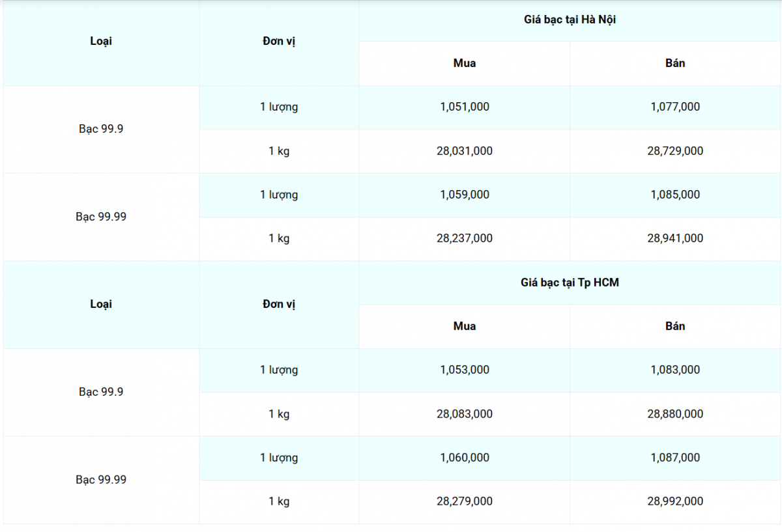Select the 1,053,000 HCM buy price
Viewport: 782px width, 532px height.
(464, 370)
